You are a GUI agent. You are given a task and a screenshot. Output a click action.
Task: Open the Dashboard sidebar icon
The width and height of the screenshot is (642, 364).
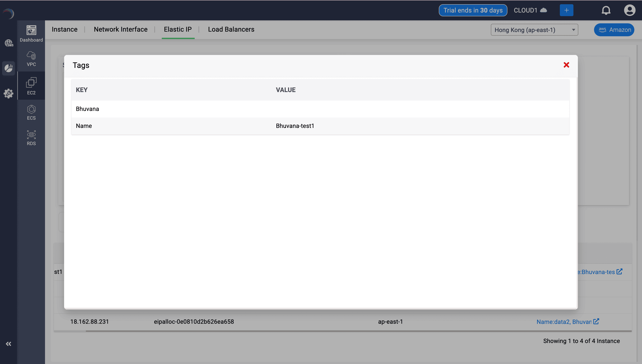coord(31,34)
